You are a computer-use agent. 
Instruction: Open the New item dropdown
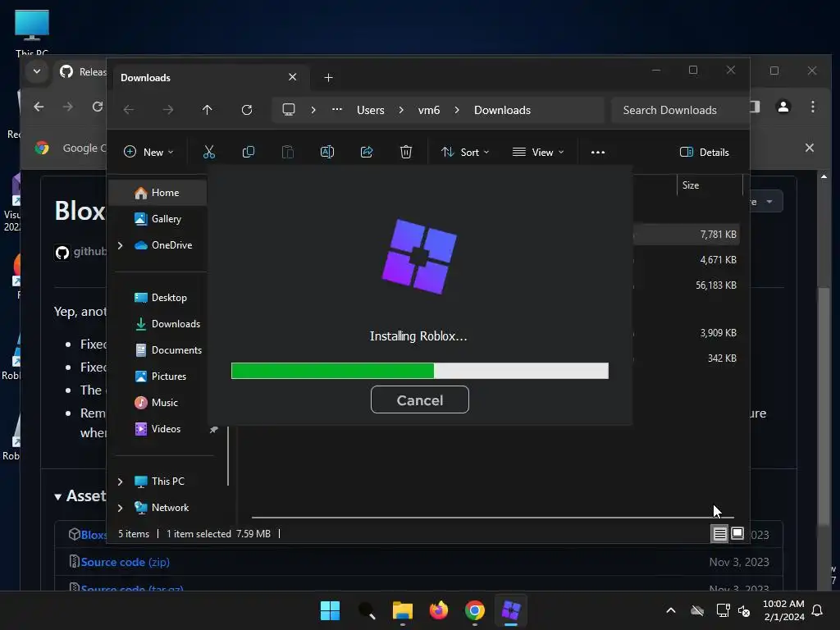point(148,152)
